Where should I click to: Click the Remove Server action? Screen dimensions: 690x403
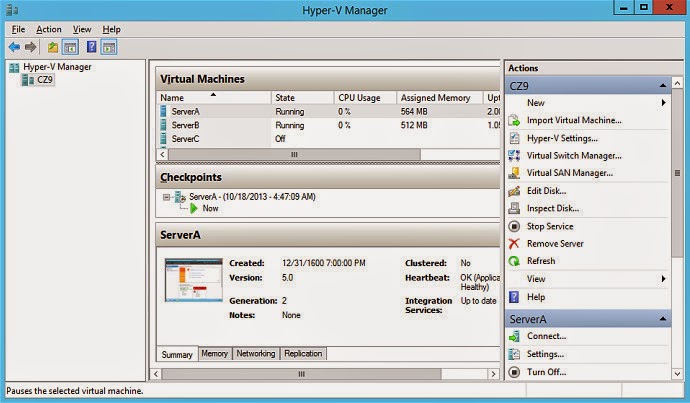click(x=555, y=243)
